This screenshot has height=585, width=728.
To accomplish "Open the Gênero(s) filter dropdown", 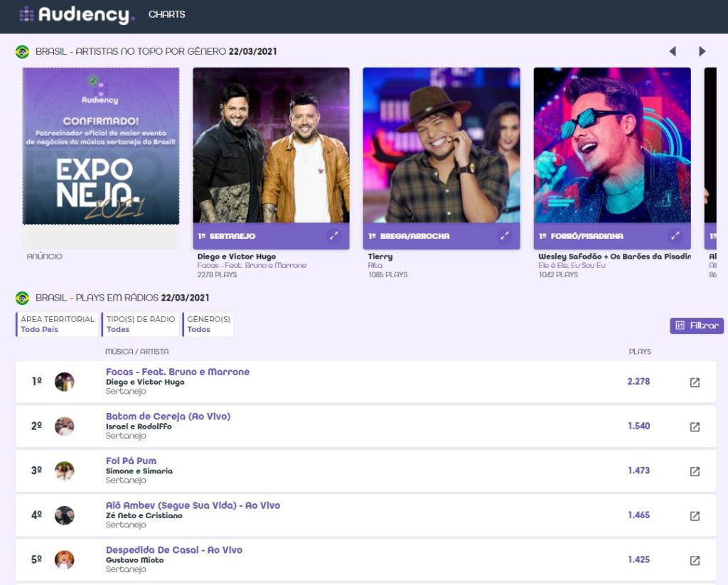I will [x=208, y=324].
